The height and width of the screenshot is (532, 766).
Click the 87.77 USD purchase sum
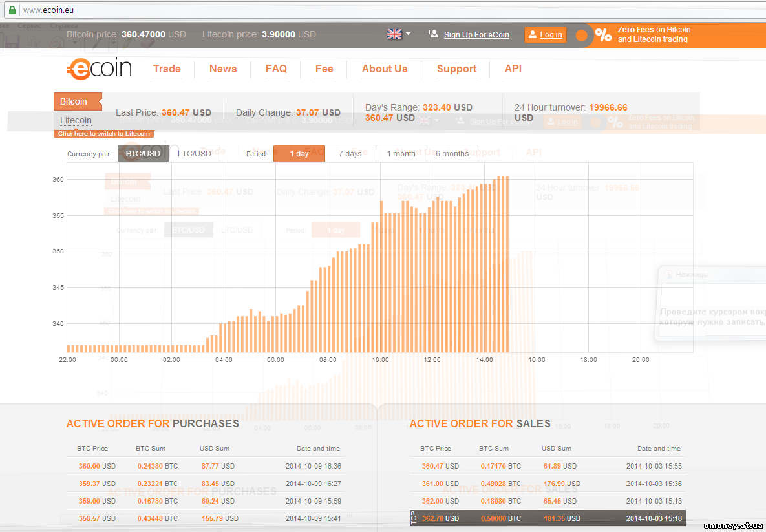218,466
